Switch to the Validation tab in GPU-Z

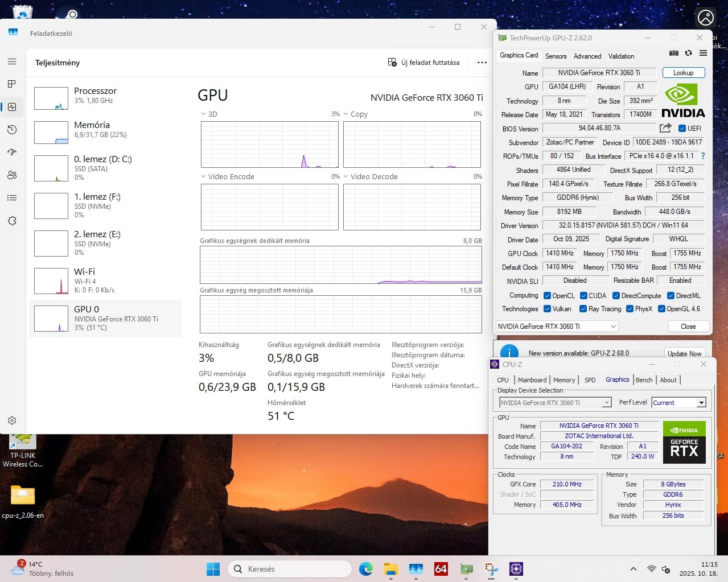pos(621,56)
